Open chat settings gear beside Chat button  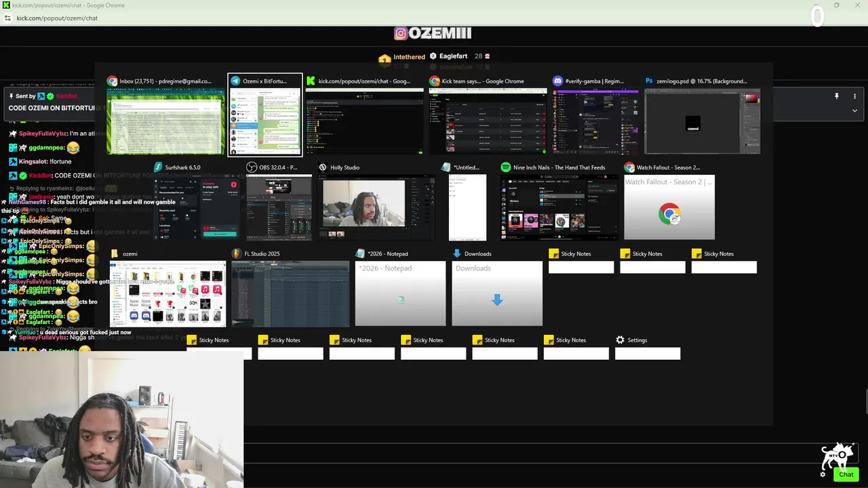coord(823,474)
